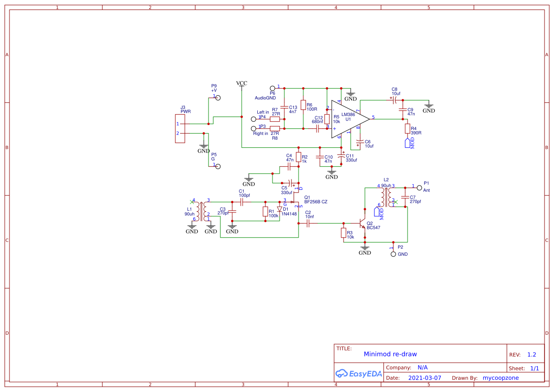Click capacitor C7 270pf near the antenna
The image size is (554, 392).
point(405,196)
